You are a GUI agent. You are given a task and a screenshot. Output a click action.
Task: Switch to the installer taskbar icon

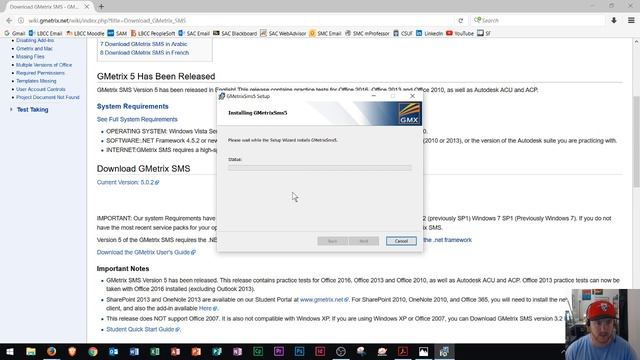tap(444, 351)
